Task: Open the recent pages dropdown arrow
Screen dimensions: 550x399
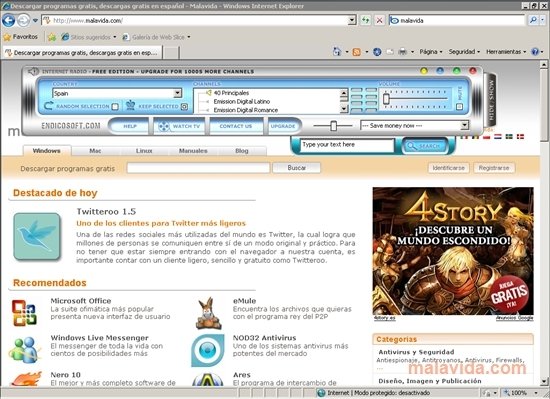Action: (35, 21)
